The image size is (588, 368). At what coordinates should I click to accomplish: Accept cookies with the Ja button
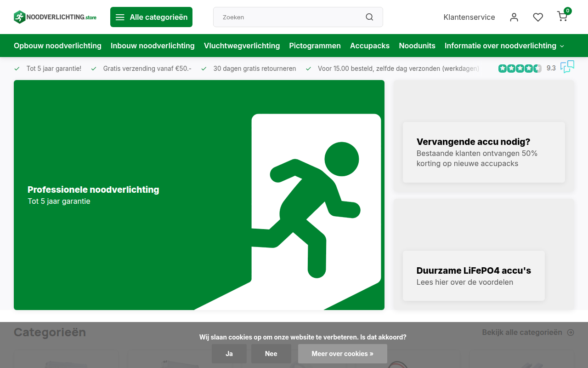tap(229, 354)
